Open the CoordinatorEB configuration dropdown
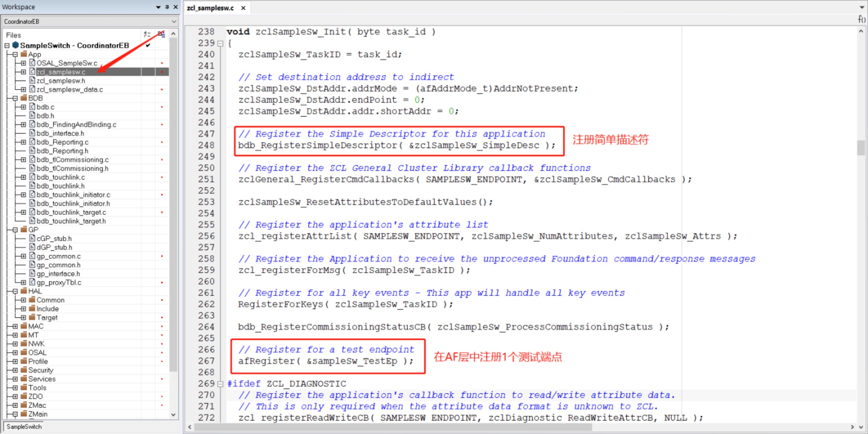 pyautogui.click(x=174, y=22)
